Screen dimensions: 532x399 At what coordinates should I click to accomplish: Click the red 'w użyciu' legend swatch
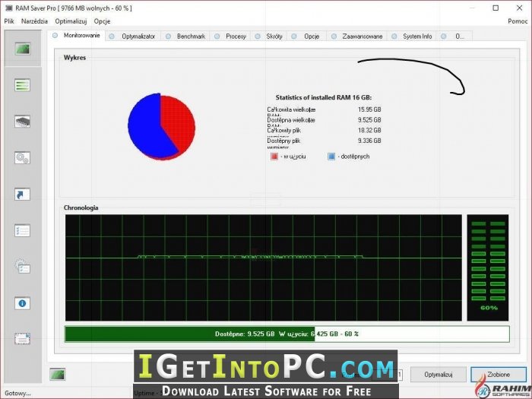pos(274,157)
